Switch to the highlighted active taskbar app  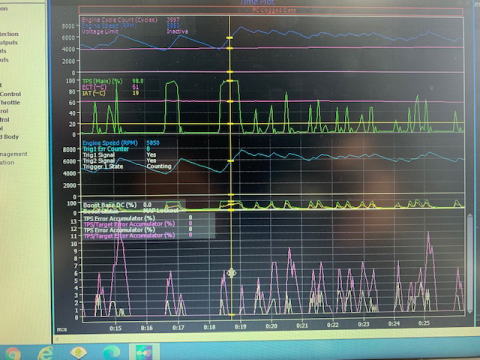pos(144,352)
